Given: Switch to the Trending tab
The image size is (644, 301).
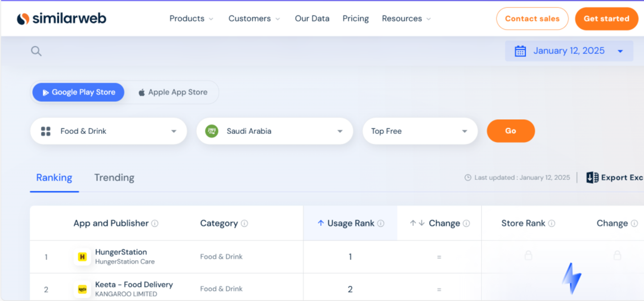Looking at the screenshot, I should tap(114, 178).
